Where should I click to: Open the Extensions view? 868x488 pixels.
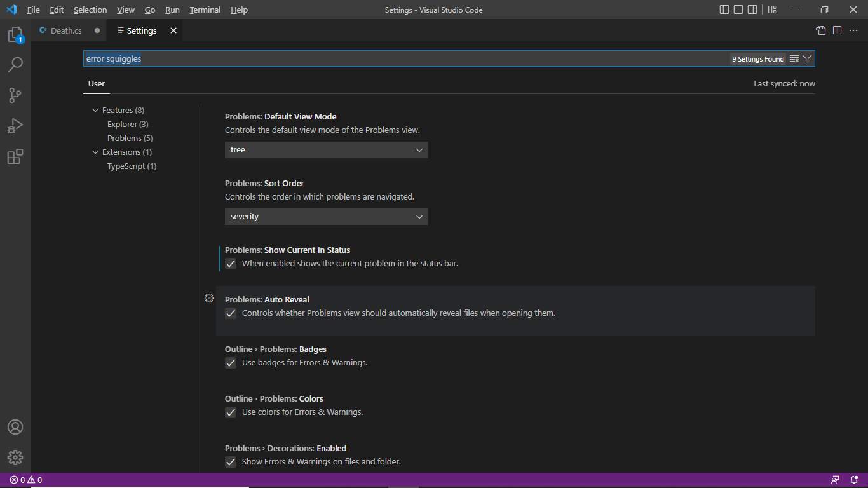tap(15, 156)
